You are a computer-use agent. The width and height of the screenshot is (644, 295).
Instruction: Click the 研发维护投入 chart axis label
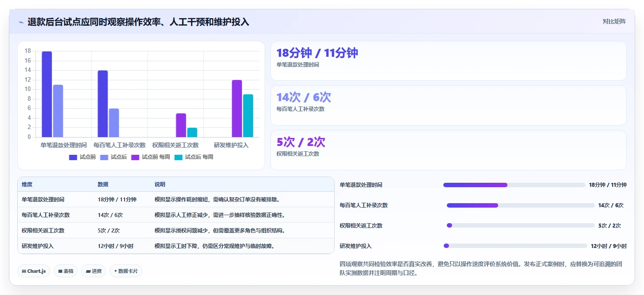coord(231,145)
